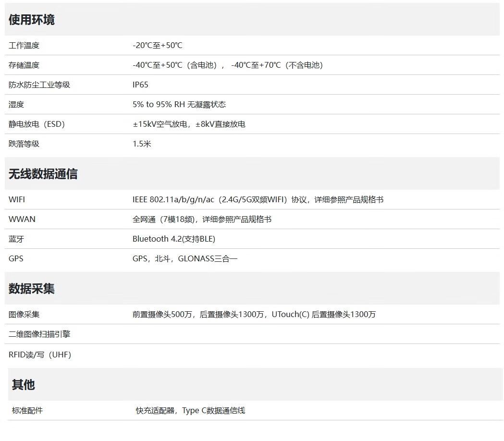Select the 工作温度 row label

[x=24, y=46]
